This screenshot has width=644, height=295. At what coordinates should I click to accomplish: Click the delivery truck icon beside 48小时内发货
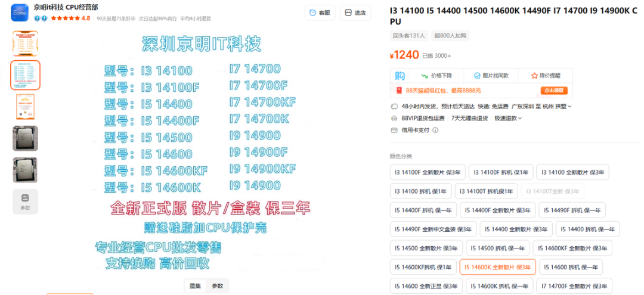pyautogui.click(x=394, y=106)
